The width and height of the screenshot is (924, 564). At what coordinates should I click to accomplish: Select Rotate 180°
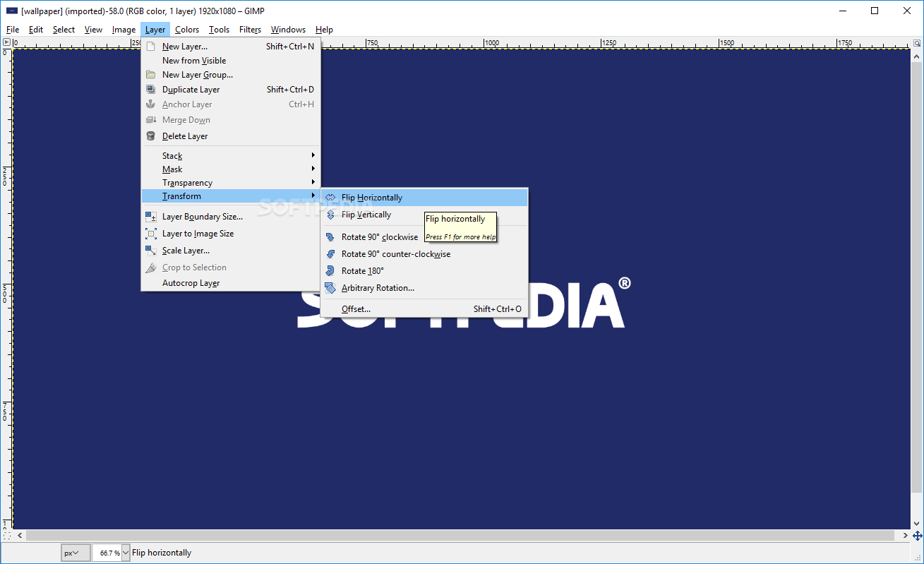point(424,271)
